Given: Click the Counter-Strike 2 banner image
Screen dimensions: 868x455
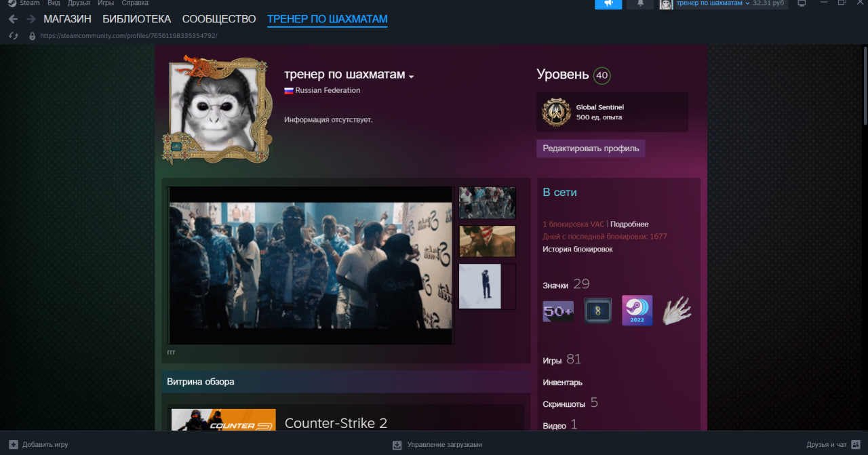Looking at the screenshot, I should [x=224, y=420].
